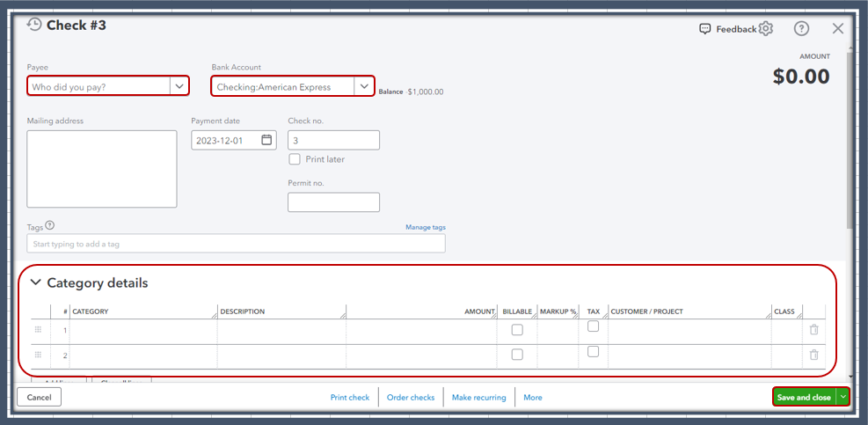
Task: Grab the drag handle of line 1
Action: coord(38,330)
